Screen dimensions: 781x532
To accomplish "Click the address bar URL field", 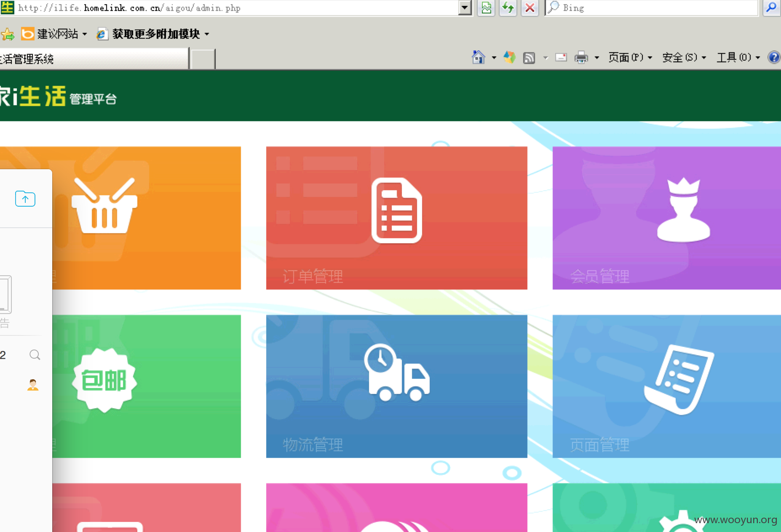I will 237,8.
